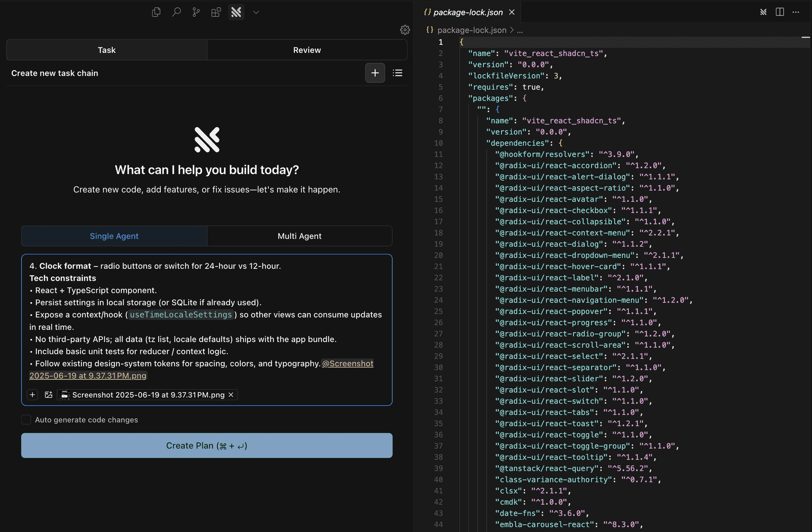
Task: Expand the breadcrumb ellipsis after package-lock.json
Action: (x=520, y=30)
